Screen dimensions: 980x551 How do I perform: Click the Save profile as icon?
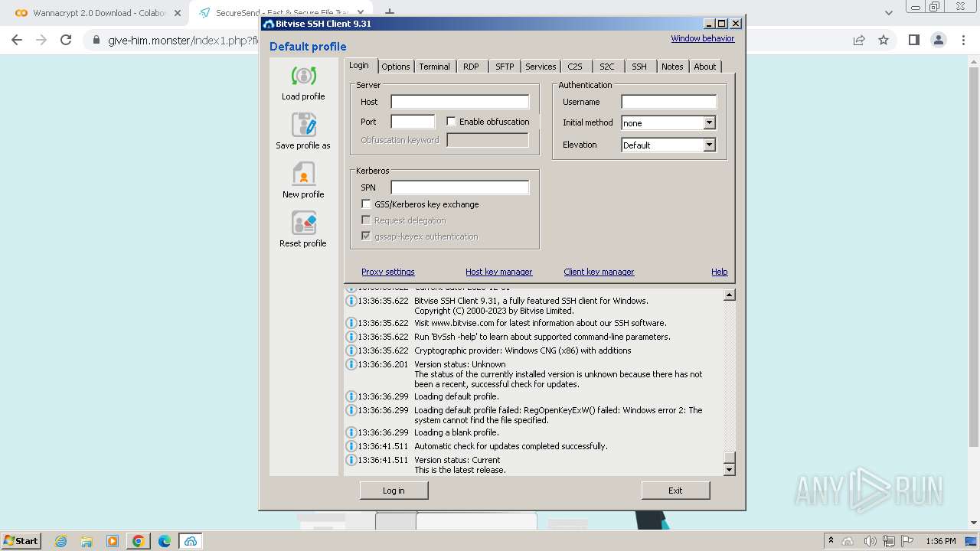point(304,125)
